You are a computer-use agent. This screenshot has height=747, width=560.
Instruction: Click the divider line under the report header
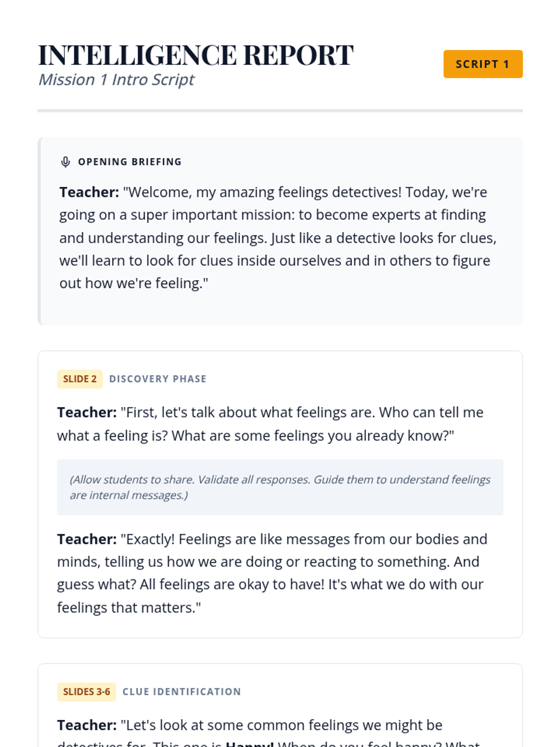(x=280, y=111)
